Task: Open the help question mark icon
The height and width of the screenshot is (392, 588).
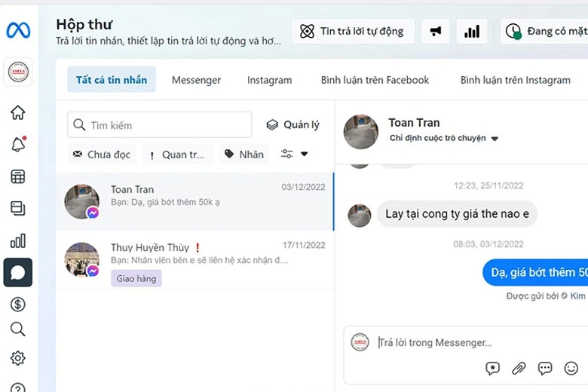Action: (x=18, y=387)
